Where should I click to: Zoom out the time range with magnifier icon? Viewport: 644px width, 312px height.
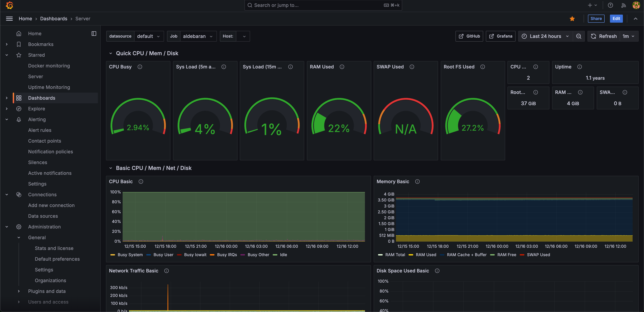pos(579,36)
